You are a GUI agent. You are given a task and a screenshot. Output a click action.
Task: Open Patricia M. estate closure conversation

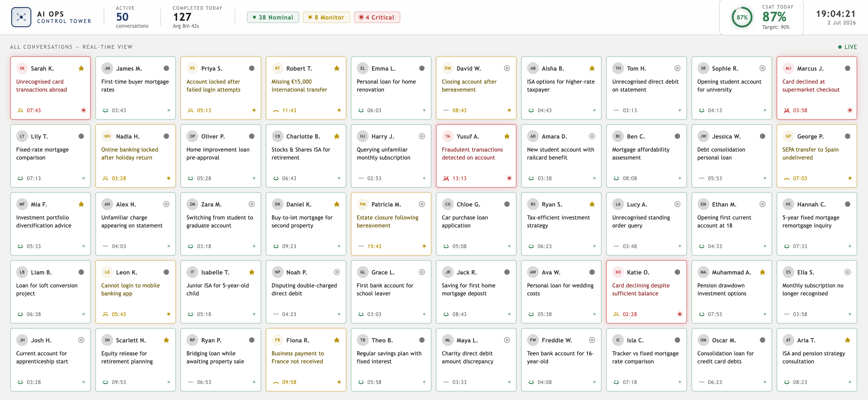pyautogui.click(x=391, y=224)
